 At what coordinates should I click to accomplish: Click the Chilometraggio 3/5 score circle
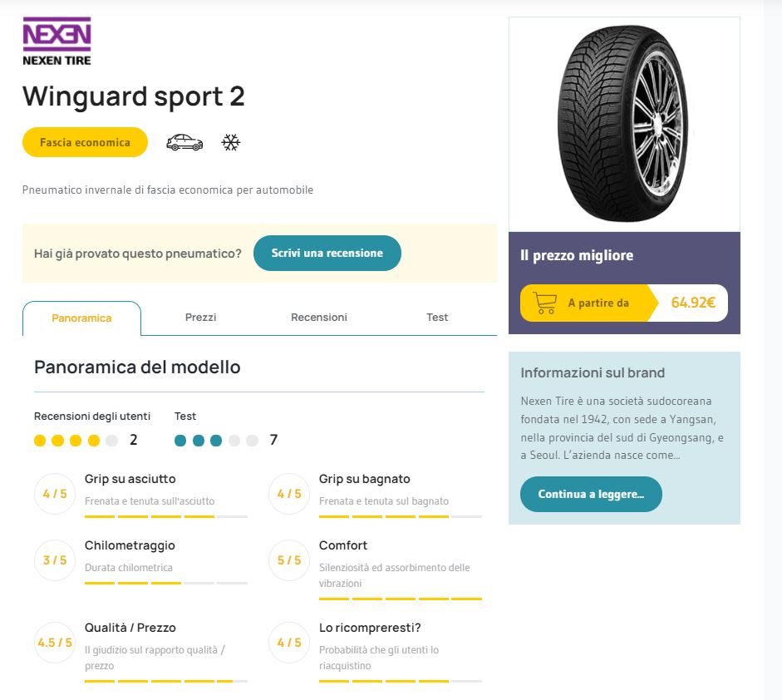(x=55, y=560)
